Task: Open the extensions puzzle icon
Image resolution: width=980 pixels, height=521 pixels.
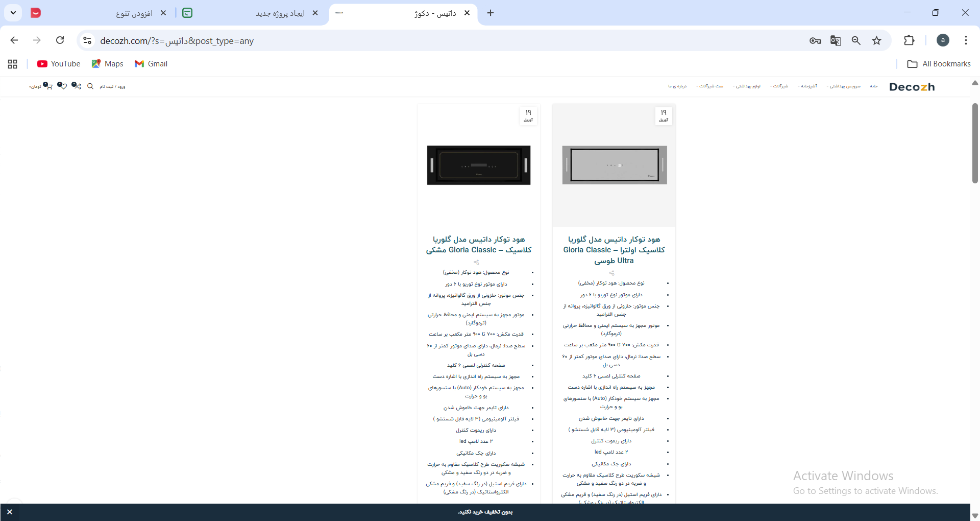Action: click(909, 40)
